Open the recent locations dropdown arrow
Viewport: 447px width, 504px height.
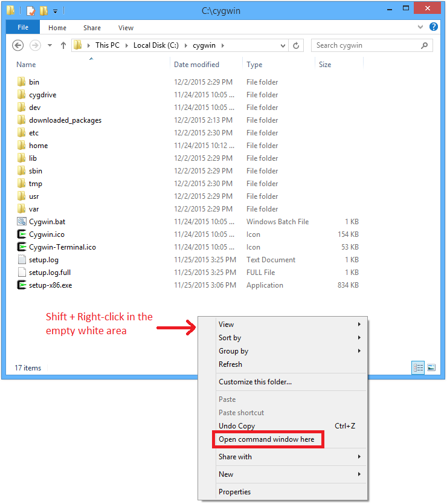[x=50, y=45]
